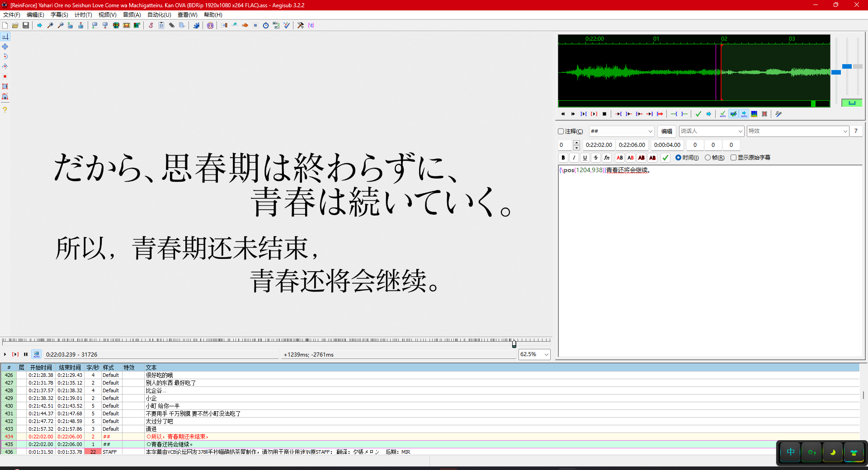
Task: Adjust the audio vertical zoom slider
Action: [847, 66]
